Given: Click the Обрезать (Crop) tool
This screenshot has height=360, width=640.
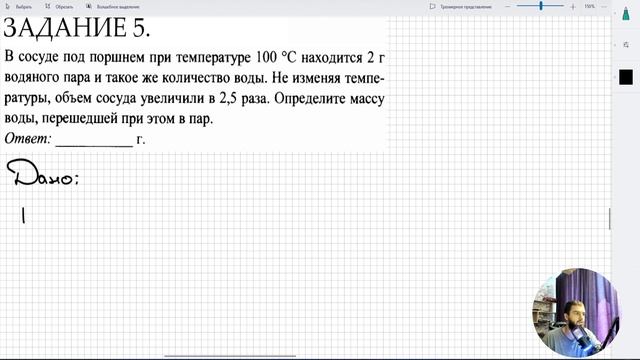Looking at the screenshot, I should (x=59, y=7).
